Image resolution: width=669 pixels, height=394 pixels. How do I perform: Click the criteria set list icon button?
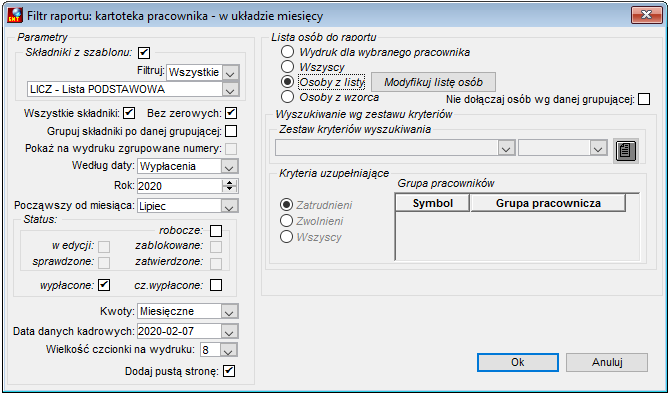pos(626,151)
